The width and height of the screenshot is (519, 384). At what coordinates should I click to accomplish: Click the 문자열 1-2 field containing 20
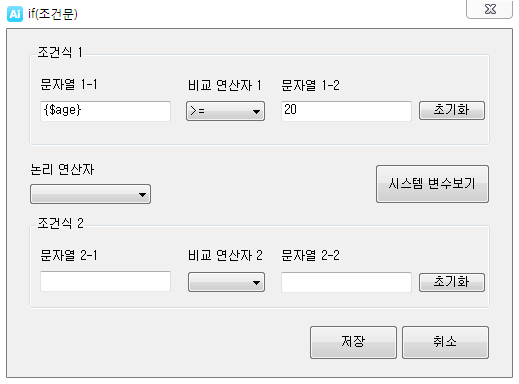pyautogui.click(x=346, y=111)
